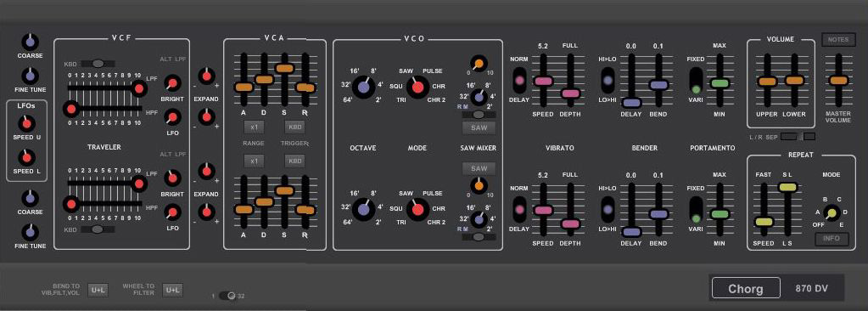Screen dimensions: 868x311
Task: Click the upper saw mixer octave knob
Action: [x=479, y=97]
